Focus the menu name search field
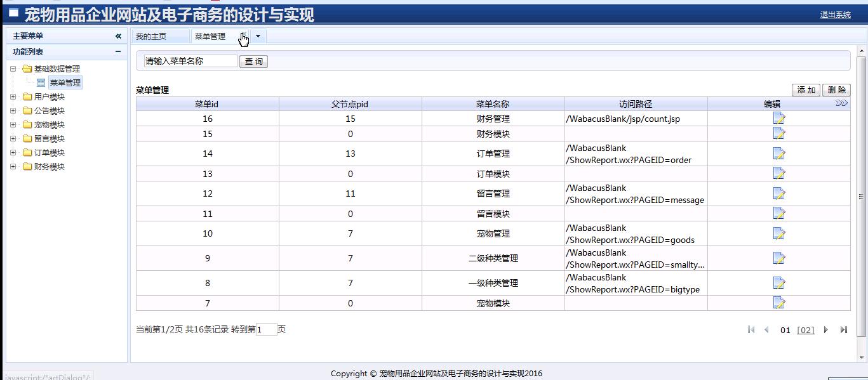Image resolution: width=868 pixels, height=380 pixels. 190,61
